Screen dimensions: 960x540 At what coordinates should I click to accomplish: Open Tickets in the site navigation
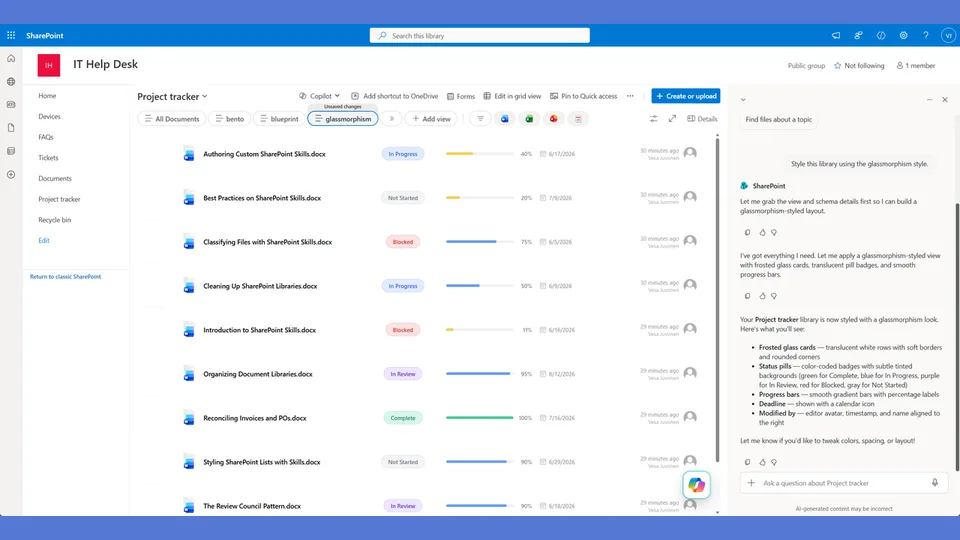click(48, 158)
